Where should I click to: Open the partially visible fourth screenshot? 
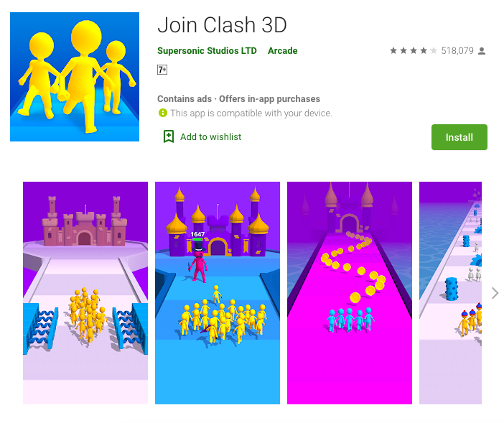point(450,293)
